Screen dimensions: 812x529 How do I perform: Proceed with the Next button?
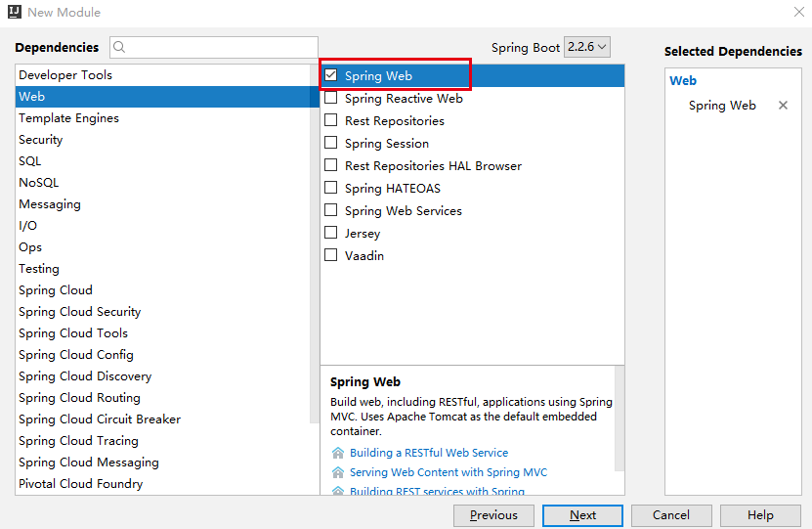(x=582, y=515)
